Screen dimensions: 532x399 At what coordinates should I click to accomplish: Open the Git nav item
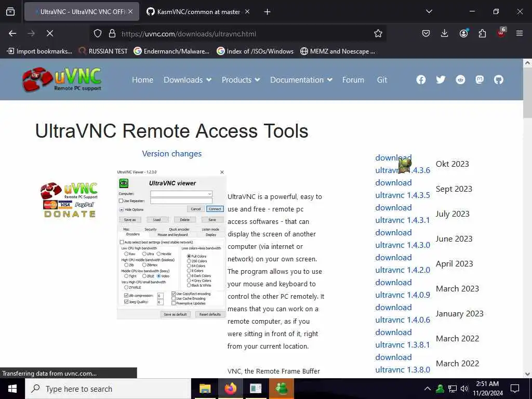(x=382, y=79)
